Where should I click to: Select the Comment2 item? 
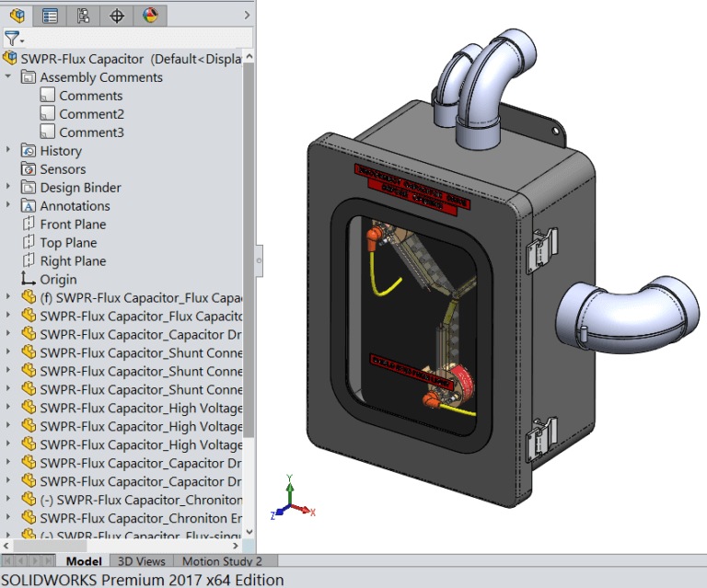(91, 114)
